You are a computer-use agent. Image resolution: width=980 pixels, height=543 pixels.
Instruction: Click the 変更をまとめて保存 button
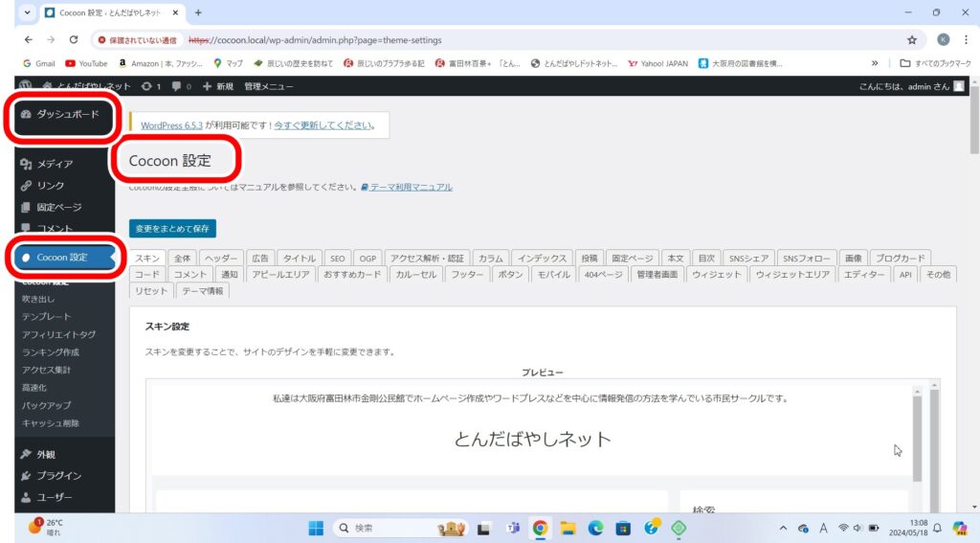172,229
